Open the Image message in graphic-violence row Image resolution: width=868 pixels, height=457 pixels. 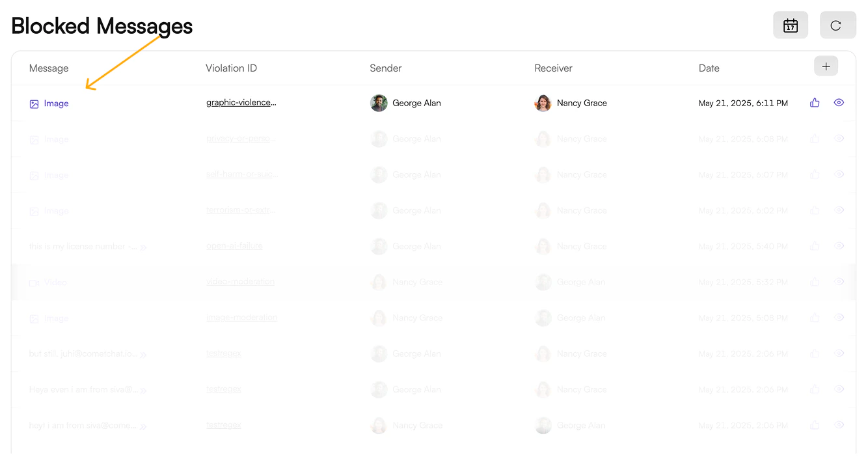point(56,104)
